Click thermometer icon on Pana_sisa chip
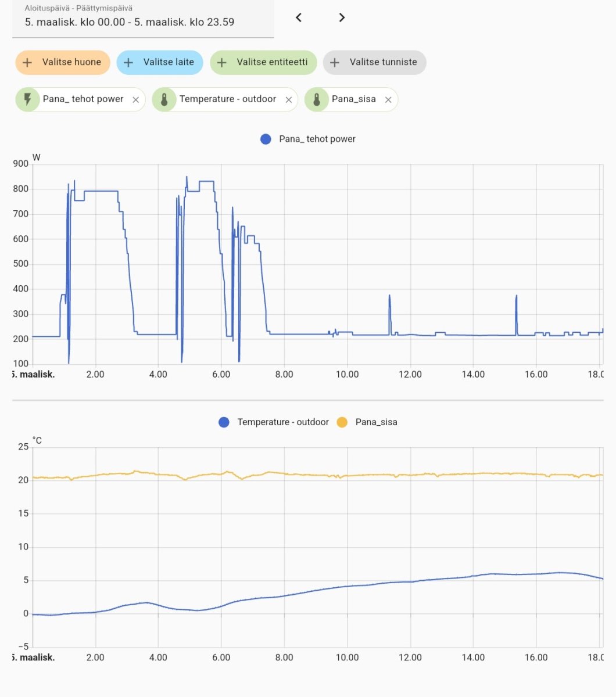This screenshot has width=616, height=697. tap(316, 99)
